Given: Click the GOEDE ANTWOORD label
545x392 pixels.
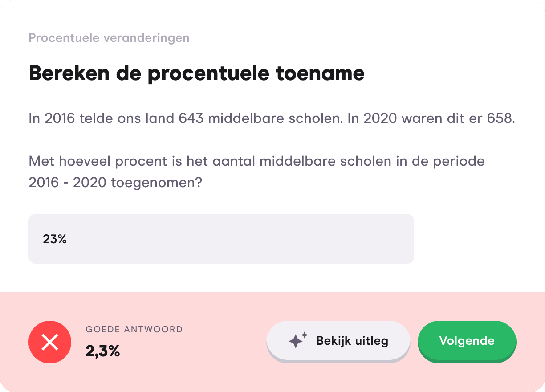Looking at the screenshot, I should [134, 330].
